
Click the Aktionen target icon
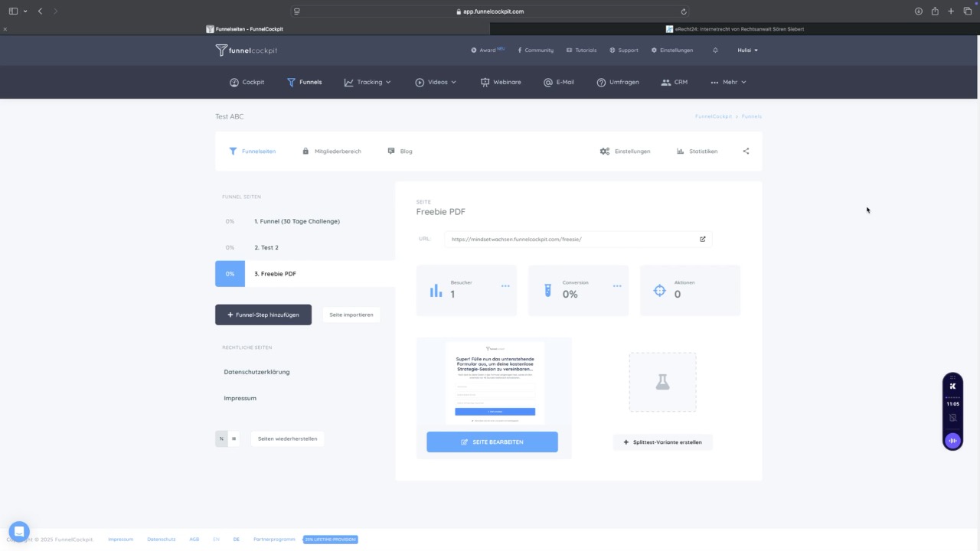point(659,290)
